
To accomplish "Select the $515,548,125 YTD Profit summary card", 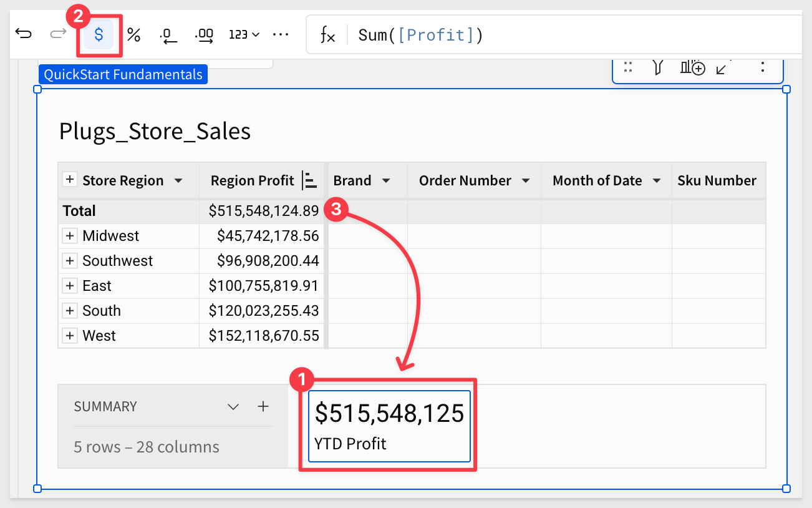I will 389,426.
